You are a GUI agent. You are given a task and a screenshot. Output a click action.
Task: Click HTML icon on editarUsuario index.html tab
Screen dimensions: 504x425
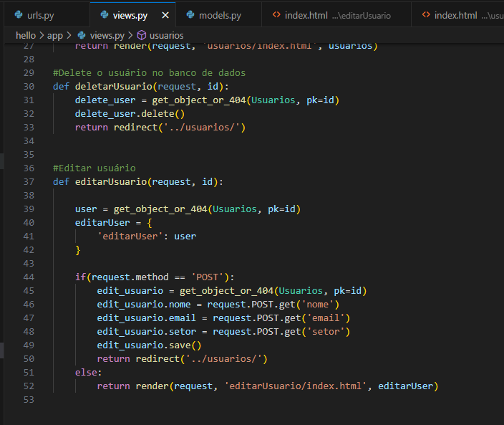(x=276, y=15)
